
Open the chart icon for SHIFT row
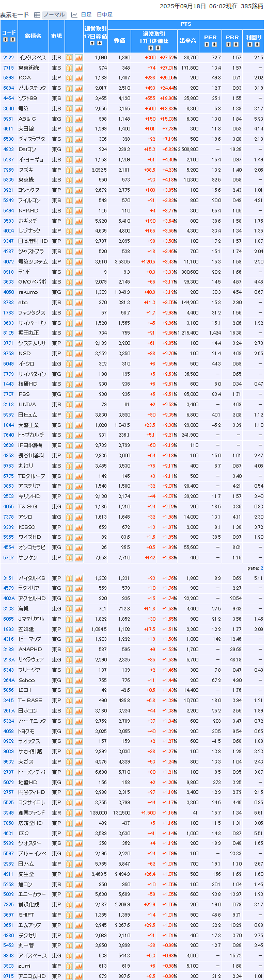78,915
